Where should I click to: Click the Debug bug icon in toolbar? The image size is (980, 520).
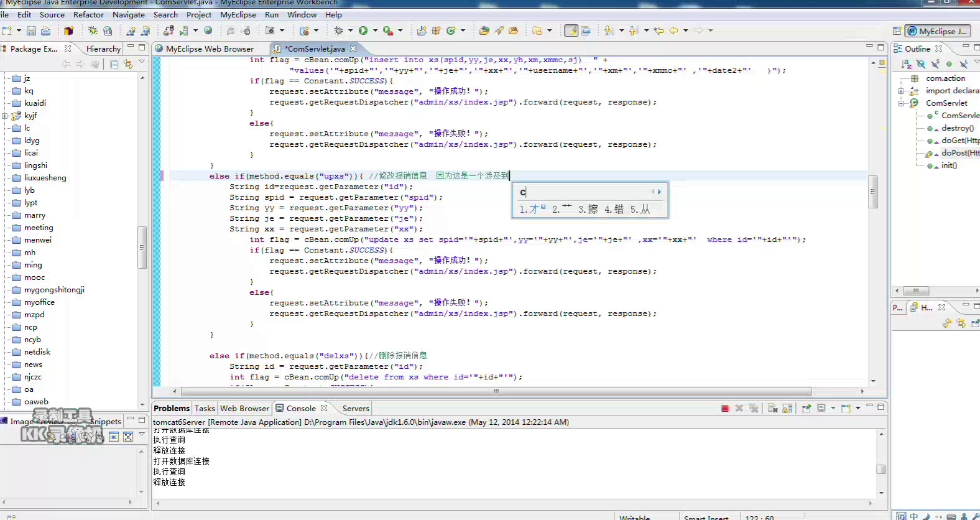click(339, 30)
